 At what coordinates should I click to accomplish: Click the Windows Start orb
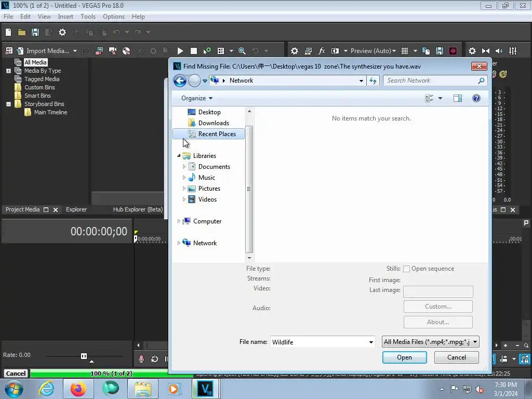click(x=14, y=389)
